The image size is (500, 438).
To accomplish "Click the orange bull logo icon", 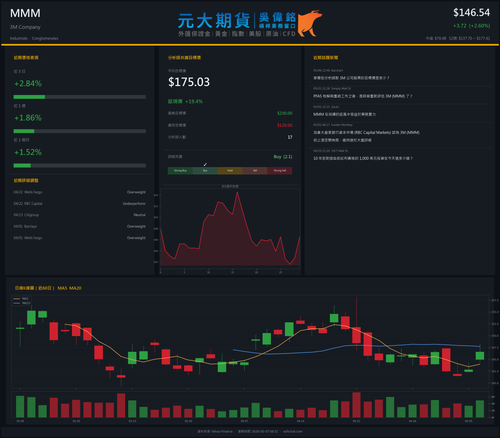I will point(309,23).
